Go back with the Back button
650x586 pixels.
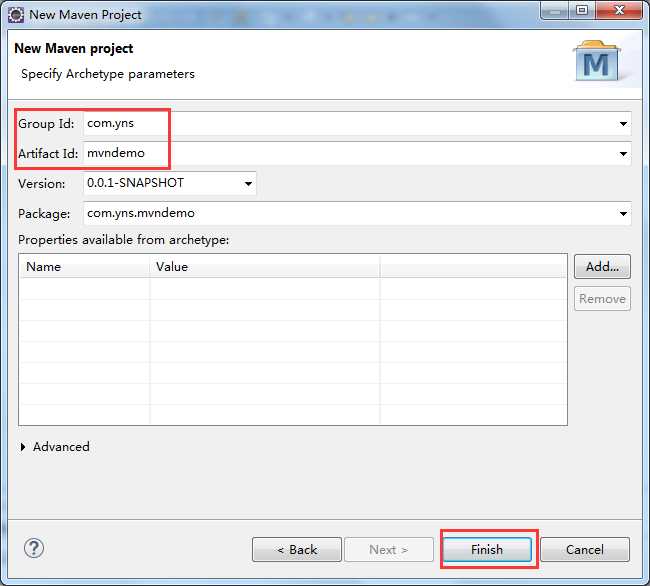point(297,550)
